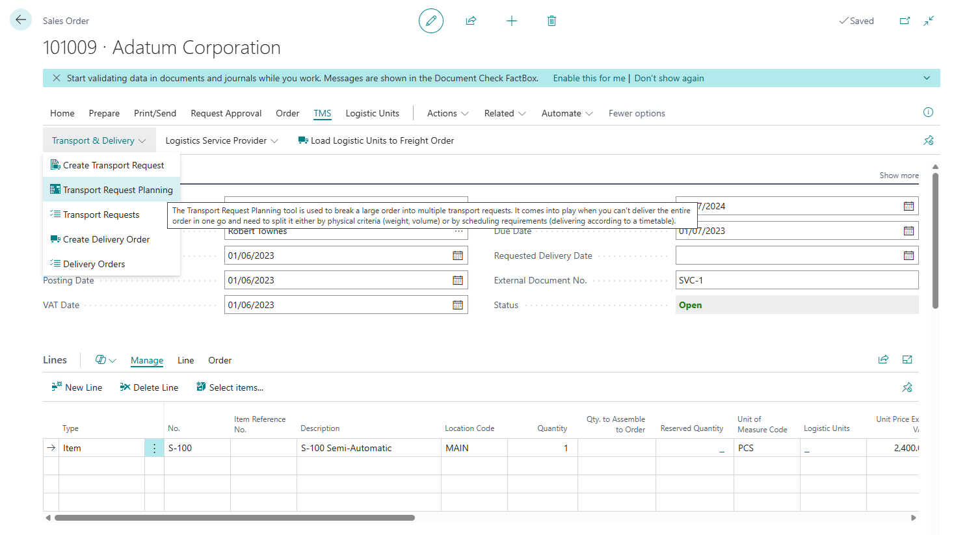Screen dimensions: 980x535
Task: Delete the order using trash icon
Action: (551, 21)
